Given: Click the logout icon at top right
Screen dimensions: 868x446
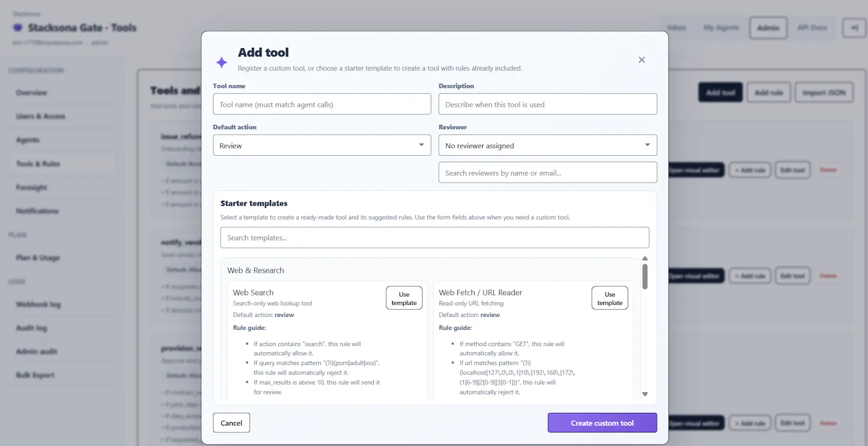Looking at the screenshot, I should 854,28.
